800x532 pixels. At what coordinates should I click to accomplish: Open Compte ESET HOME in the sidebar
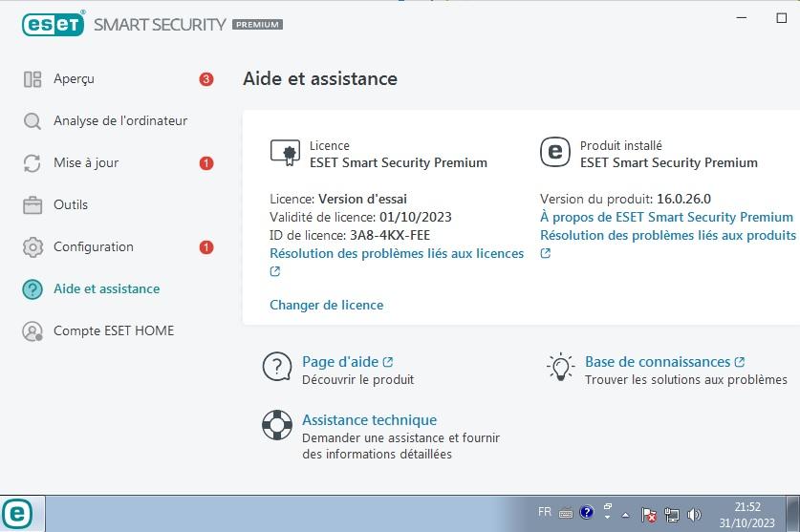point(114,330)
